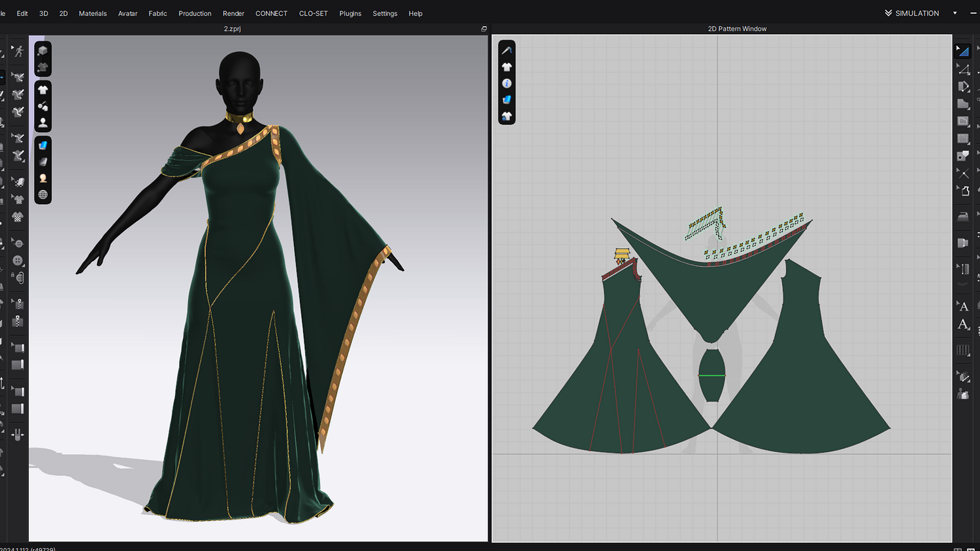This screenshot has width=980, height=551.
Task: Select the blue fabric surface render style
Action: [x=43, y=145]
